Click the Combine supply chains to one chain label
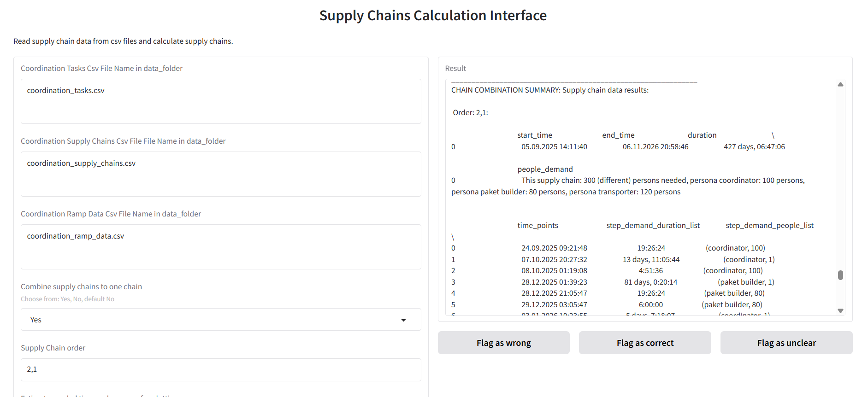Viewport: 868px width, 397px height. tap(81, 287)
